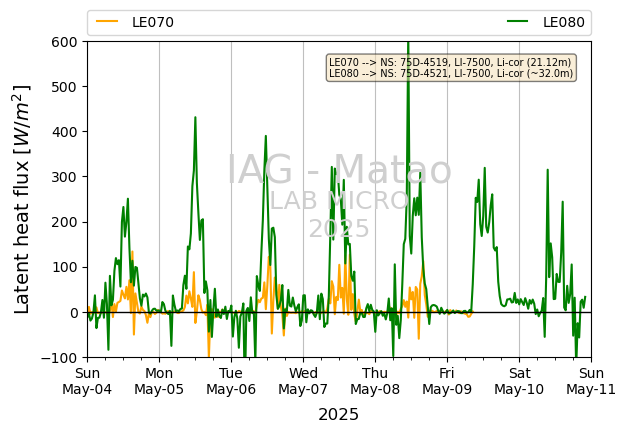Click the LE080 legend label
The image size is (626, 433).
(564, 22)
